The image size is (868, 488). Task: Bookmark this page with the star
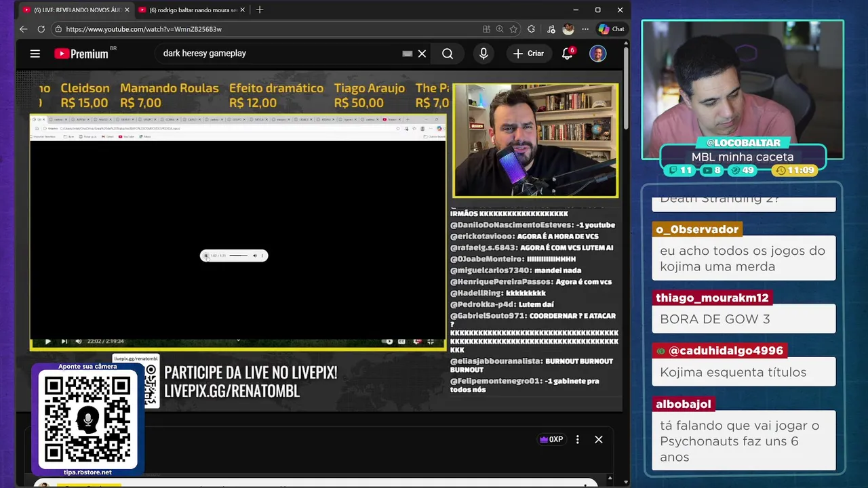click(513, 29)
